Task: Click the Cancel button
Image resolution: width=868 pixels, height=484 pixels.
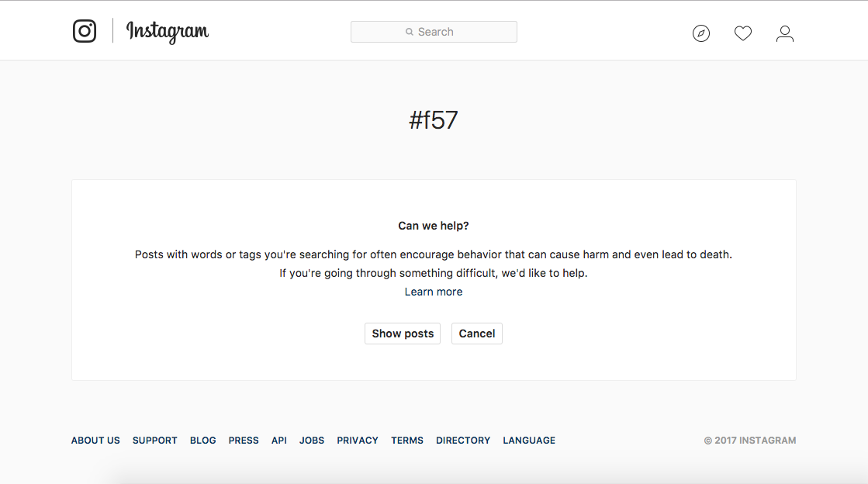Action: [x=476, y=334]
